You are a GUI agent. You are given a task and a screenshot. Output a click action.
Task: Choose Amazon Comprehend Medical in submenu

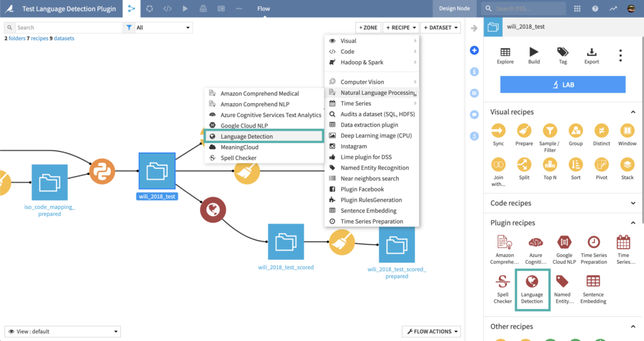[264, 94]
